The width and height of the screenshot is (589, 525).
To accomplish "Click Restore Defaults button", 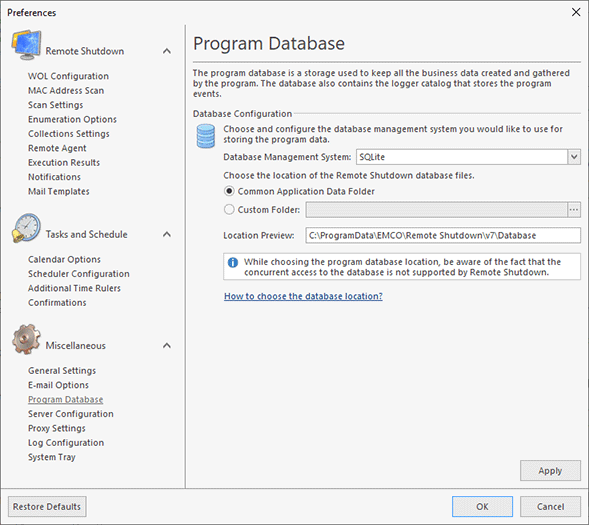I will (47, 507).
